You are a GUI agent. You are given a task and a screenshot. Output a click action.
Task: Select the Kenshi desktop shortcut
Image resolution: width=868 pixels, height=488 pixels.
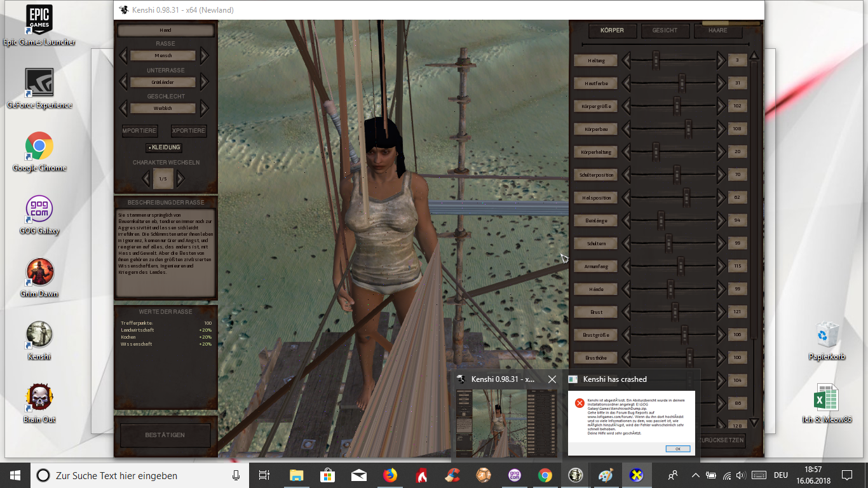[39, 340]
